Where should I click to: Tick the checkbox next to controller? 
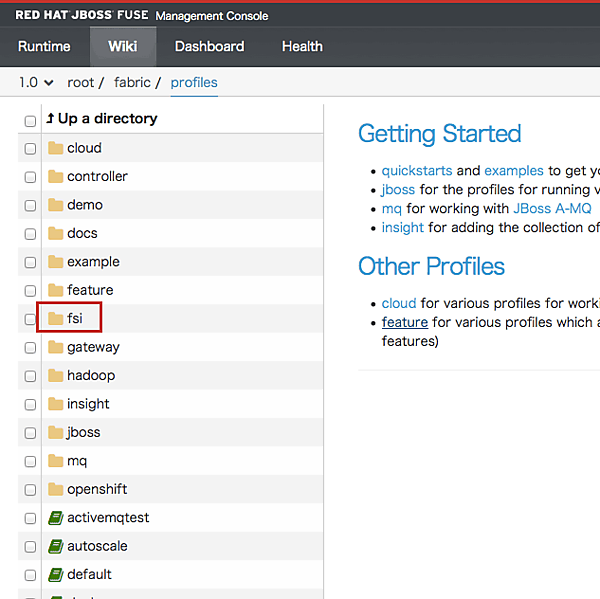click(x=30, y=178)
